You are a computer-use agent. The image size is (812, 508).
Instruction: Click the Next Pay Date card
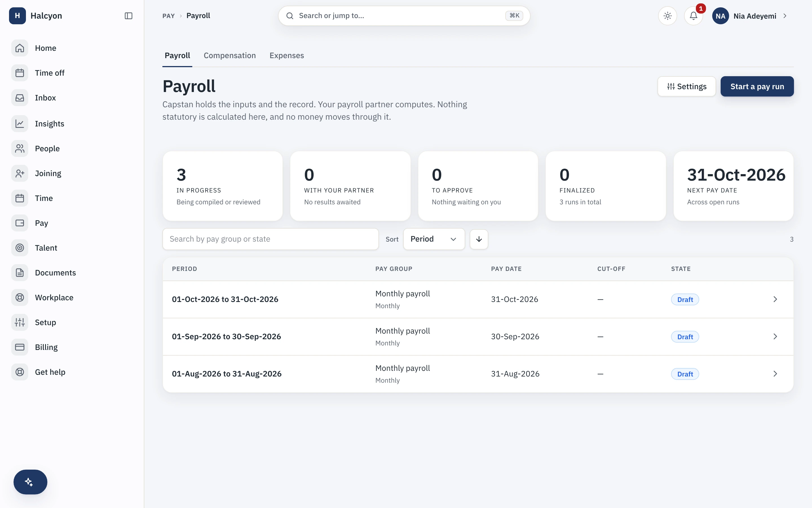[x=734, y=186]
